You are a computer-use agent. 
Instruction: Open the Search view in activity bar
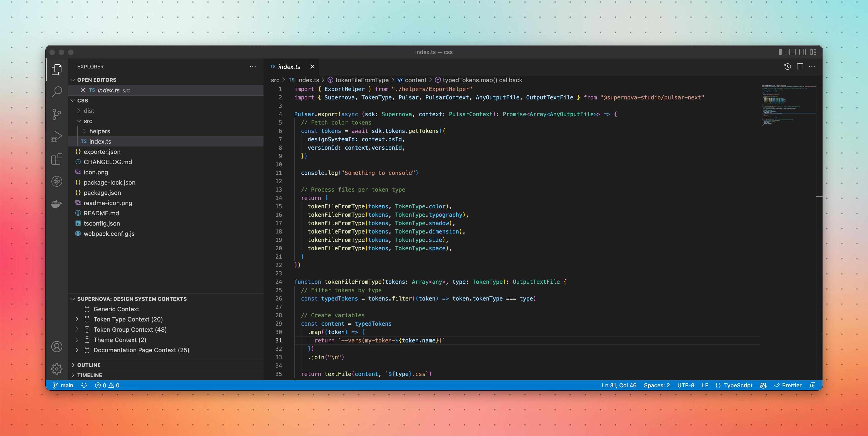57,91
